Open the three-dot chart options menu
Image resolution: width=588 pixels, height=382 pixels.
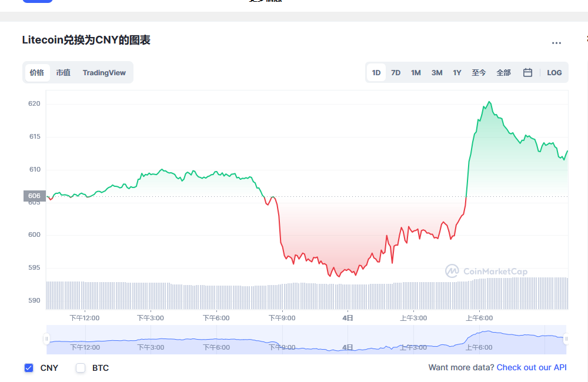pos(556,43)
